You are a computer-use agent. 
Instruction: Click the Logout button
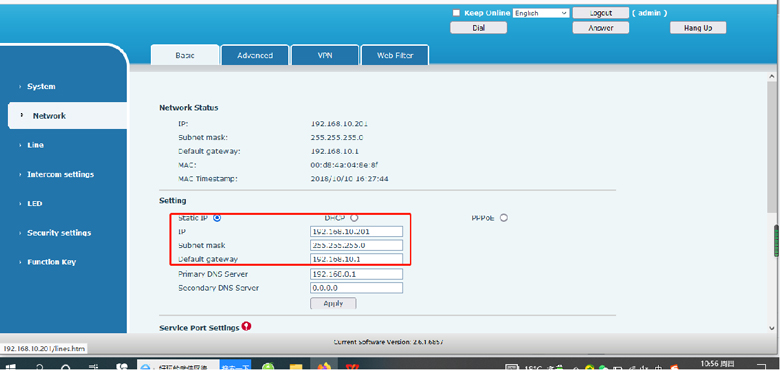[600, 13]
